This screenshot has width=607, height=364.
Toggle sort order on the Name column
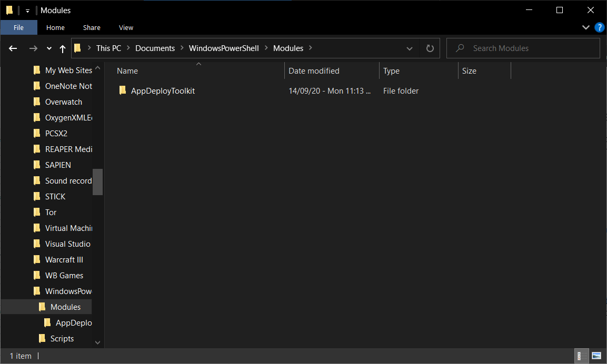(127, 70)
